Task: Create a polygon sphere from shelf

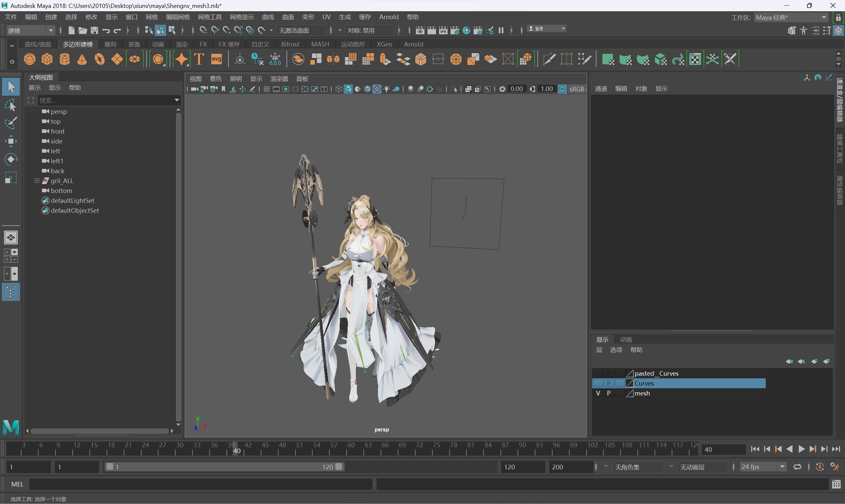Action: tap(30, 59)
